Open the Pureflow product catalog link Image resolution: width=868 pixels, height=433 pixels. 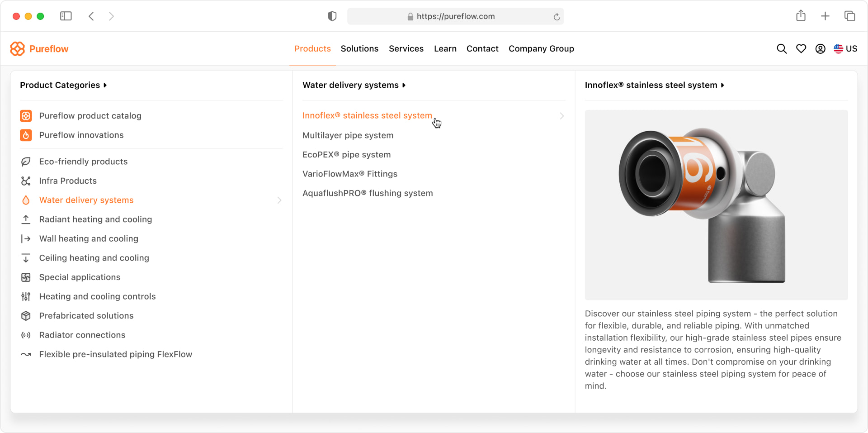pyautogui.click(x=90, y=116)
